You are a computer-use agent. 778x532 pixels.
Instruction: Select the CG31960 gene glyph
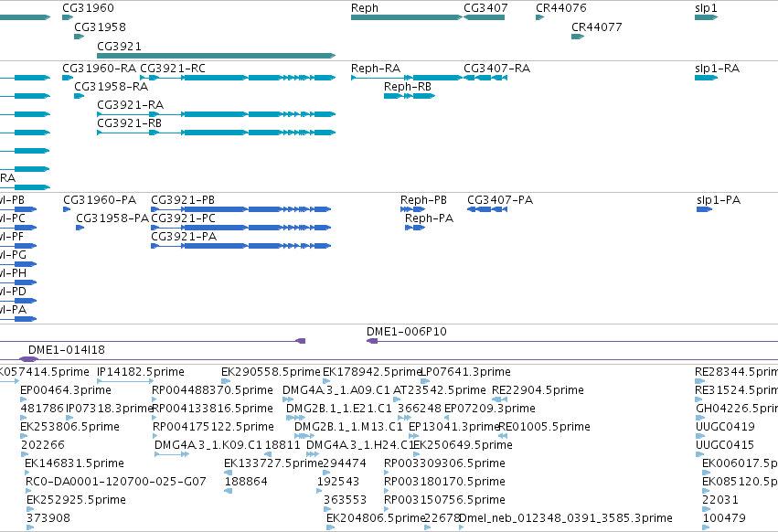tap(68, 17)
